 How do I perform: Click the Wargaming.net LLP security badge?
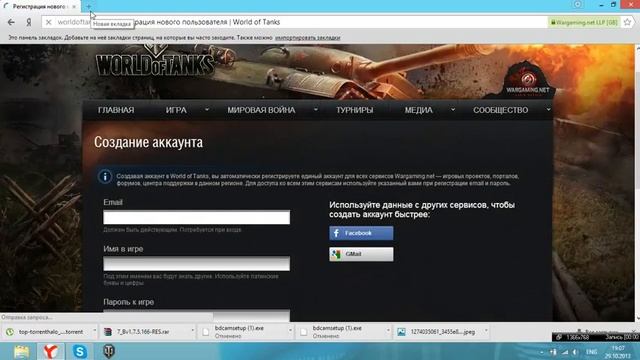click(584, 22)
